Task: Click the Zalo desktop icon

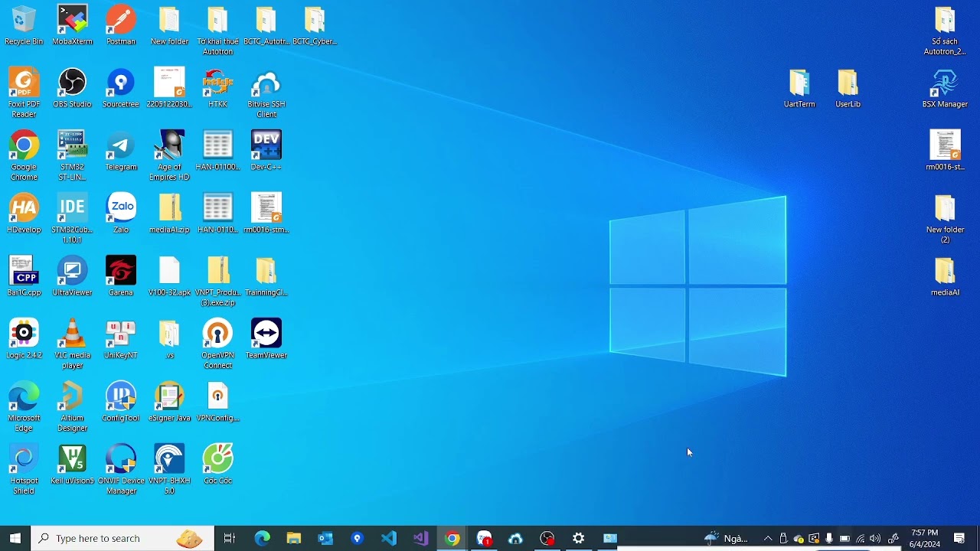Action: point(121,214)
